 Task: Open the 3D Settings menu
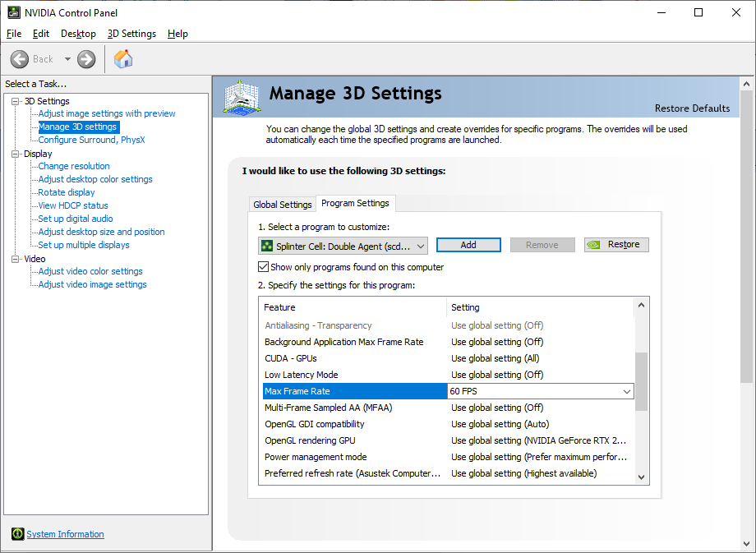pyautogui.click(x=131, y=34)
